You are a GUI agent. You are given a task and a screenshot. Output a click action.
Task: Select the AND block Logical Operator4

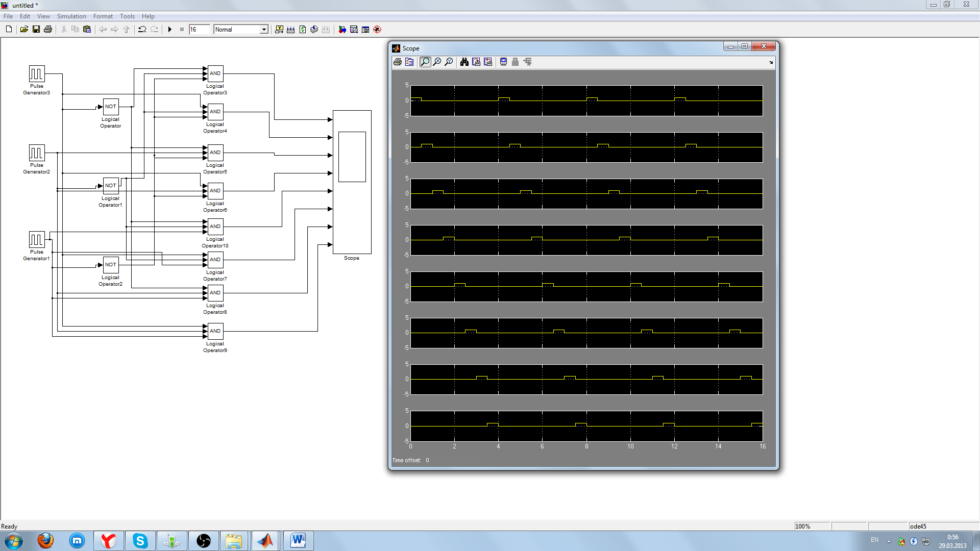click(x=215, y=112)
